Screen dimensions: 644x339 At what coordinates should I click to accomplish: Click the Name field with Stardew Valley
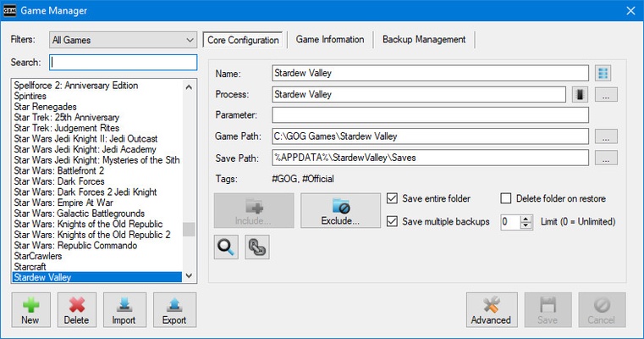(x=430, y=73)
